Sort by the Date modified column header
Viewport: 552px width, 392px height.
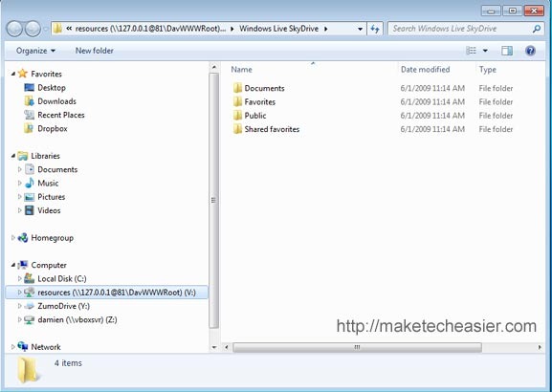(x=426, y=70)
